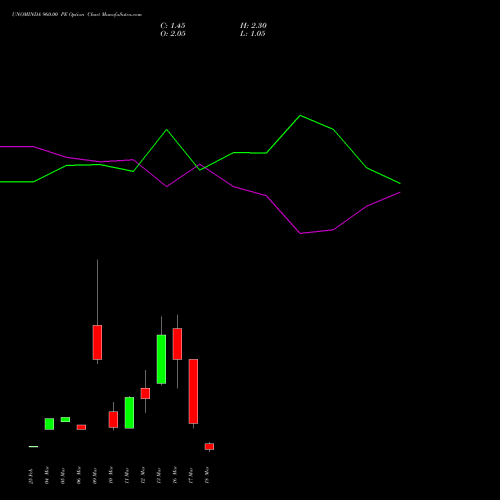Click the small red candle for 12 Mar
500x500 pixels.
pyautogui.click(x=145, y=393)
